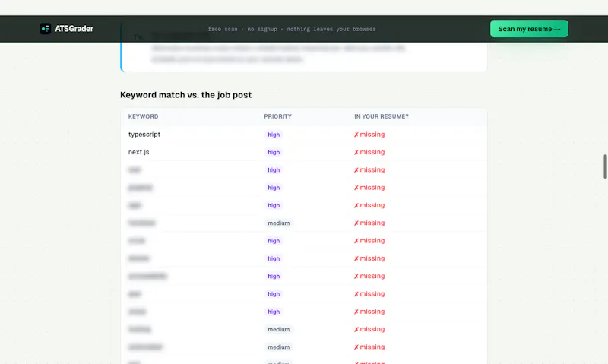Click the high priority badge in typescript row
This screenshot has height=364, width=608.
(274, 135)
